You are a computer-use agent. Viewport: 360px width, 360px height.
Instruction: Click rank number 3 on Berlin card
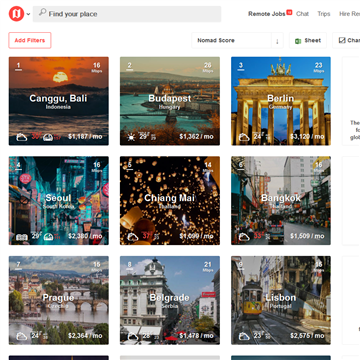(241, 66)
